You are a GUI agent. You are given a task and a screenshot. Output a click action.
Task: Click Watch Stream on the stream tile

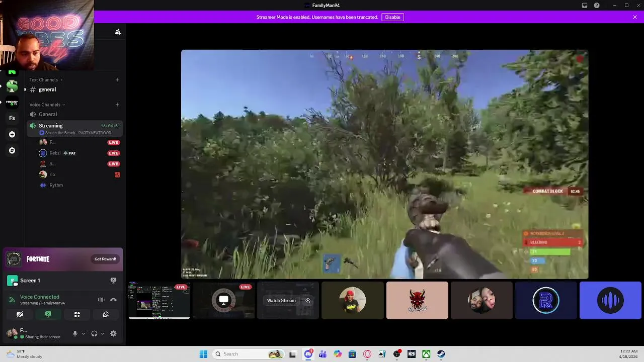click(x=281, y=301)
